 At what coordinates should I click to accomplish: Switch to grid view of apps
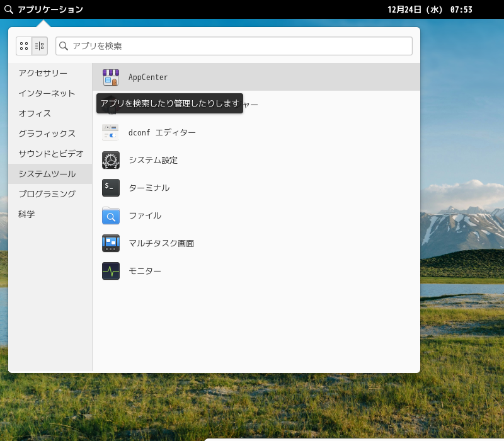coord(24,46)
